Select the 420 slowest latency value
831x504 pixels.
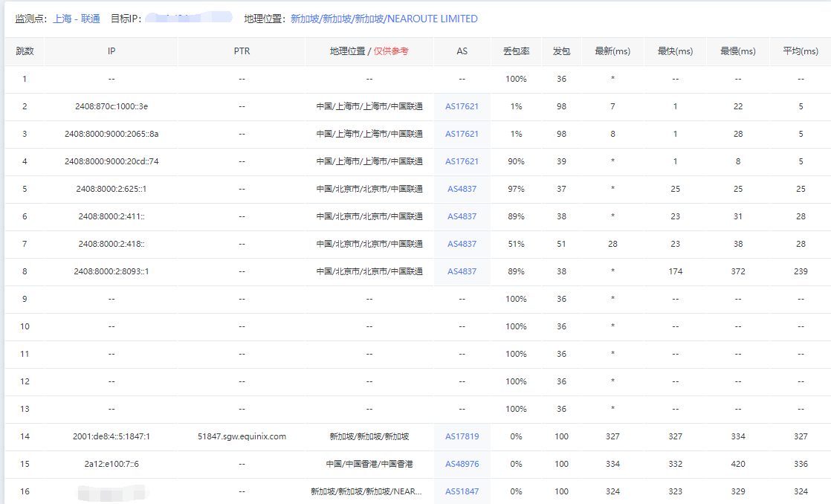(738, 465)
